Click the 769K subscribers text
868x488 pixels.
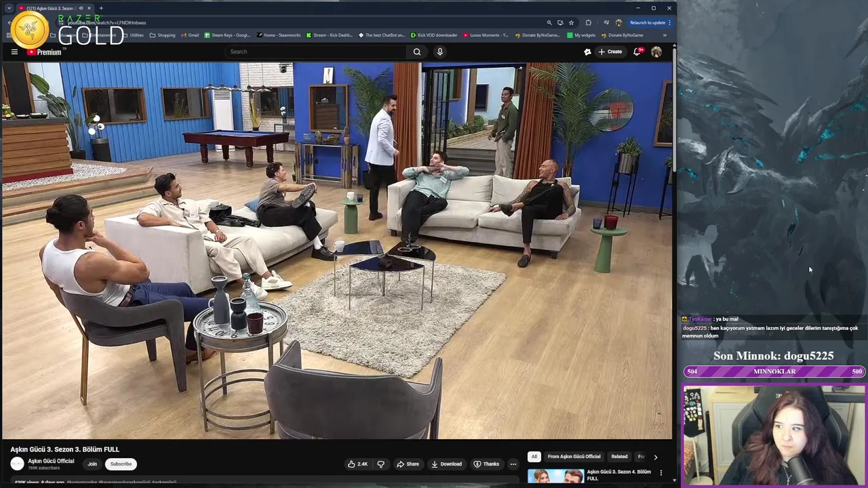point(43,468)
